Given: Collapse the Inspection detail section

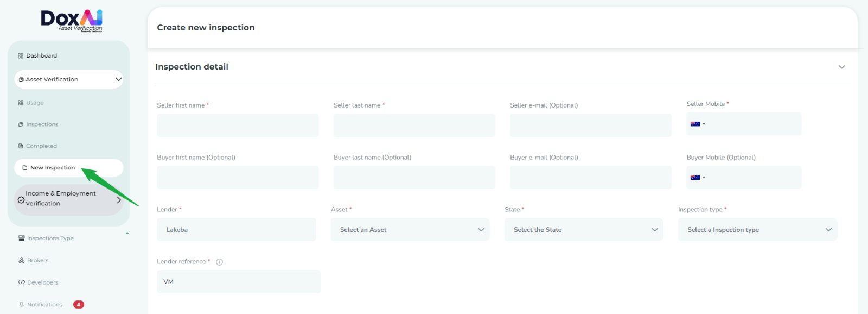Looking at the screenshot, I should pyautogui.click(x=841, y=67).
